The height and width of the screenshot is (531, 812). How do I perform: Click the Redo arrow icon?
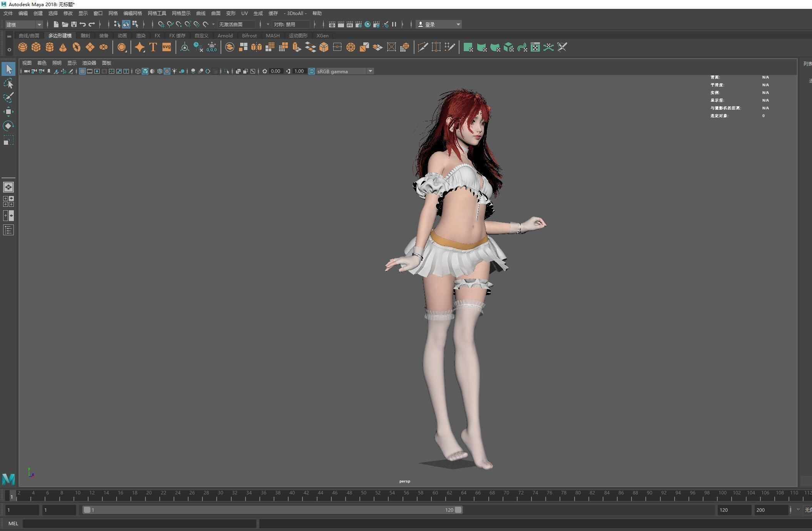pyautogui.click(x=92, y=24)
